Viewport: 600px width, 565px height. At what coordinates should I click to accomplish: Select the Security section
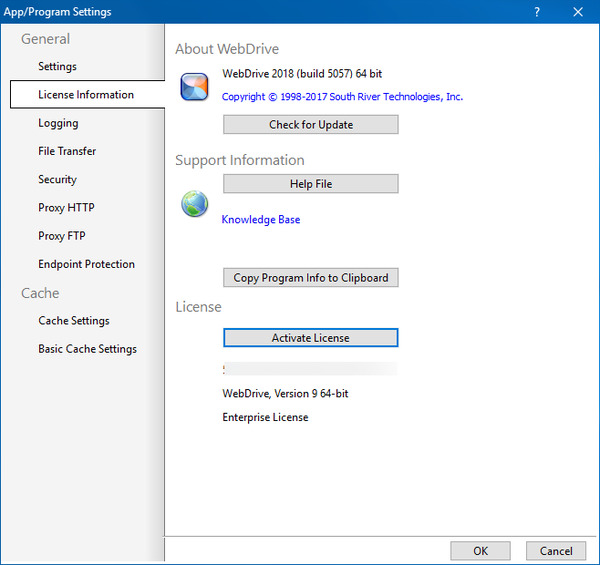pos(57,180)
